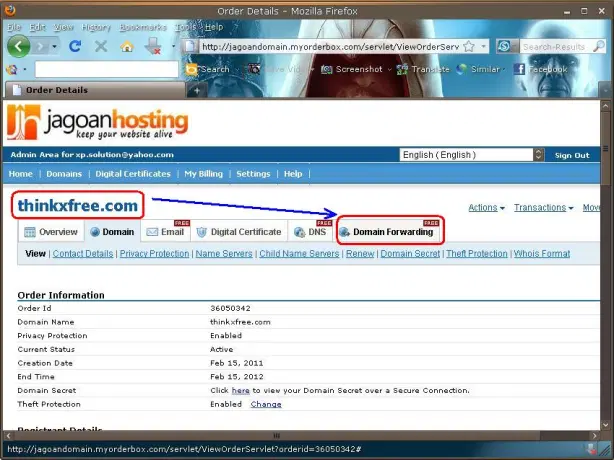
Task: Switch to the Digital Certificate tab
Action: (x=239, y=232)
